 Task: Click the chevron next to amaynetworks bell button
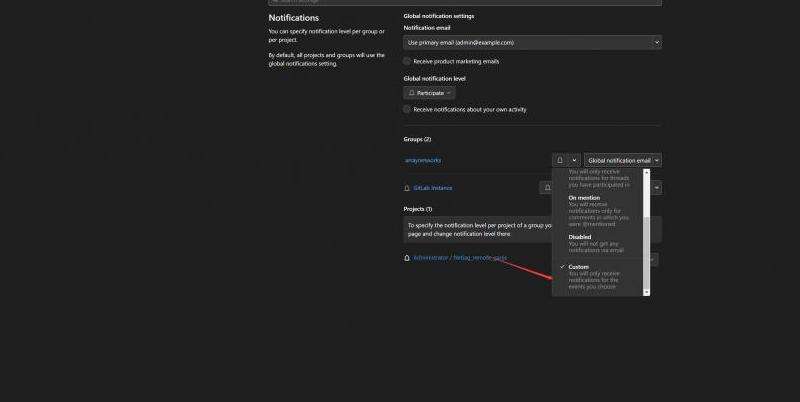pyautogui.click(x=573, y=160)
